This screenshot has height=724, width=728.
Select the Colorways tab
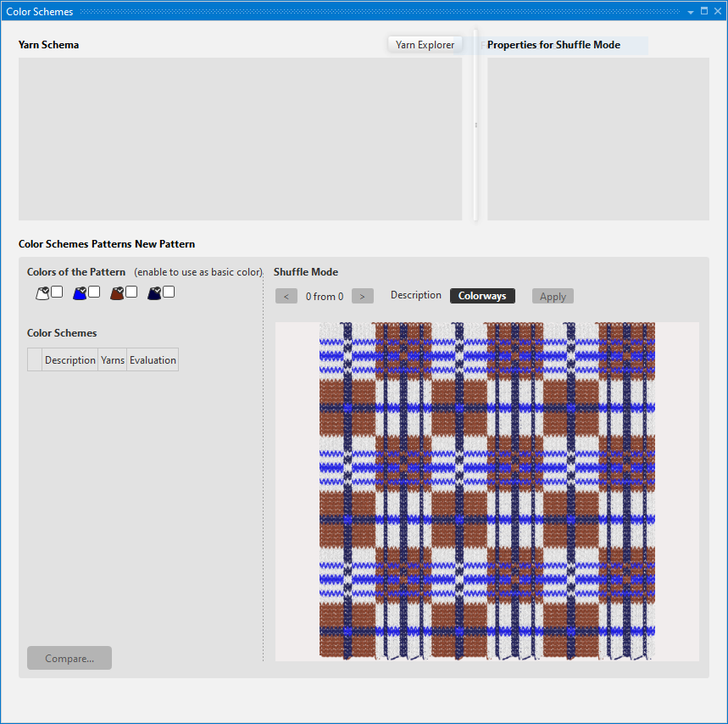point(482,296)
